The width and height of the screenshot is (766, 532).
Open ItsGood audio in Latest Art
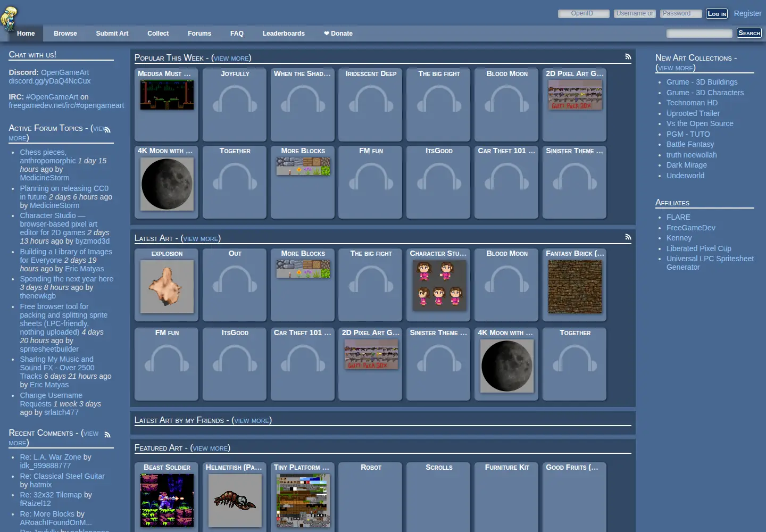pos(235,358)
